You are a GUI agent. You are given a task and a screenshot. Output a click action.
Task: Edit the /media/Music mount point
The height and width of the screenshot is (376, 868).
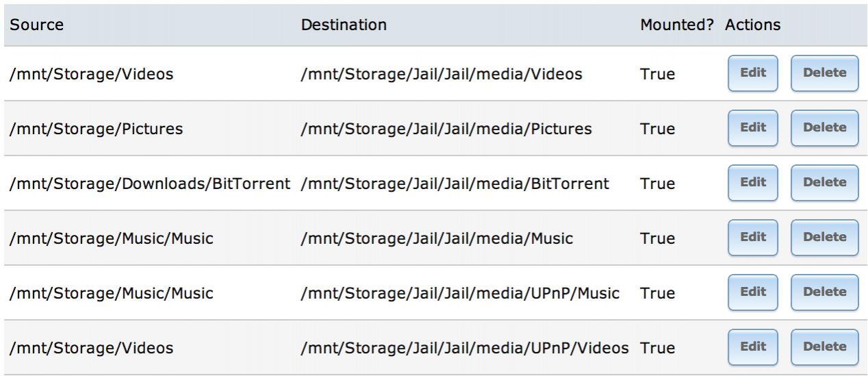pos(753,238)
